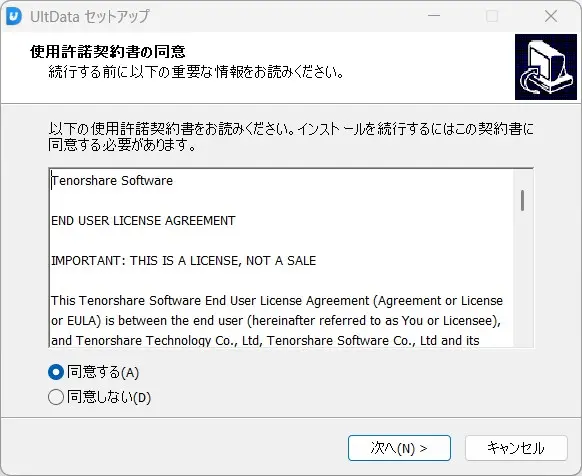This screenshot has height=476, width=582.
Task: Select the 同意しない(D) radio button
Action: click(x=56, y=397)
